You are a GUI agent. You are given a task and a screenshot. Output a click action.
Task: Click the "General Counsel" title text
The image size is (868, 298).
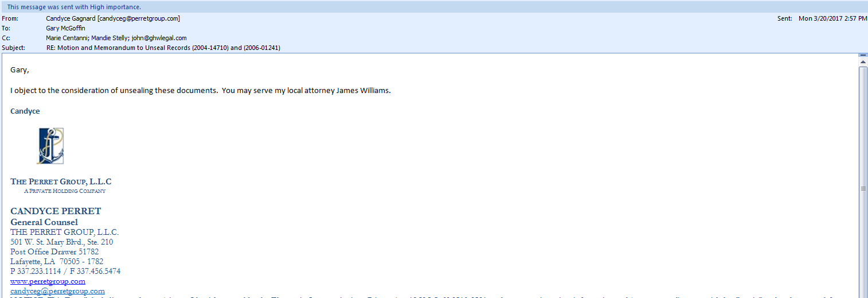(x=44, y=222)
